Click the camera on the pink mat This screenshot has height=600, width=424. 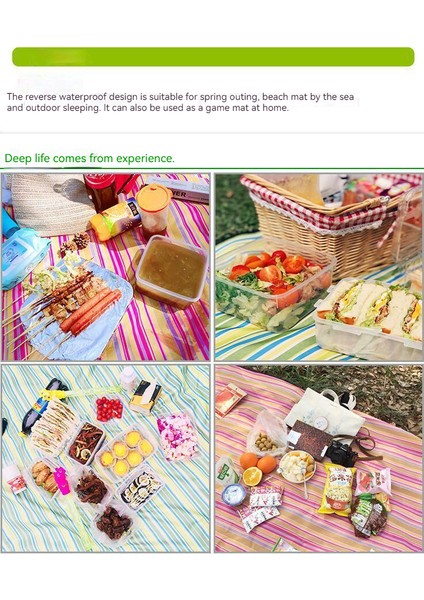342,453
